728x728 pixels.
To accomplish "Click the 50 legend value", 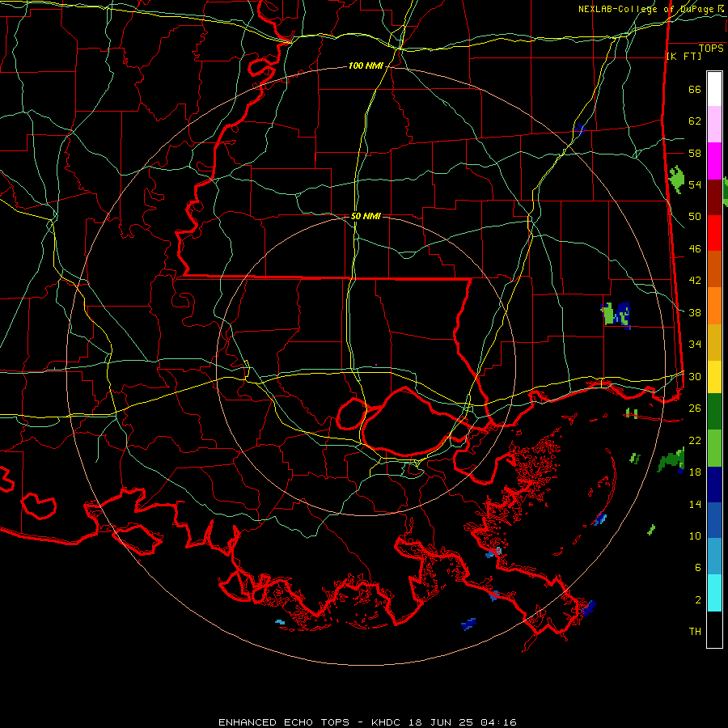I will pos(695,217).
